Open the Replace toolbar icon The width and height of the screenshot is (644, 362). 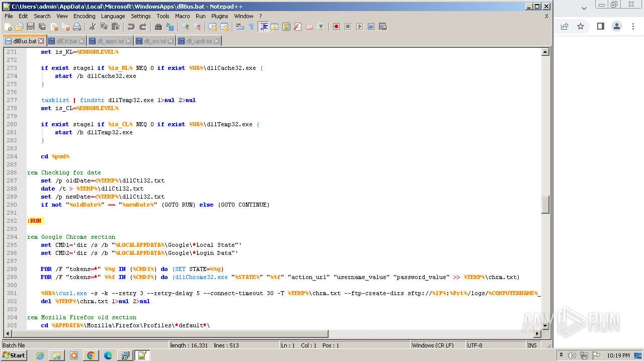170,27
